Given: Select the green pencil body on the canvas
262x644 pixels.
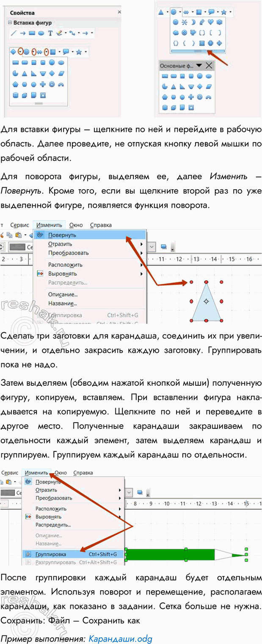Looking at the screenshot, I should [x=170, y=554].
